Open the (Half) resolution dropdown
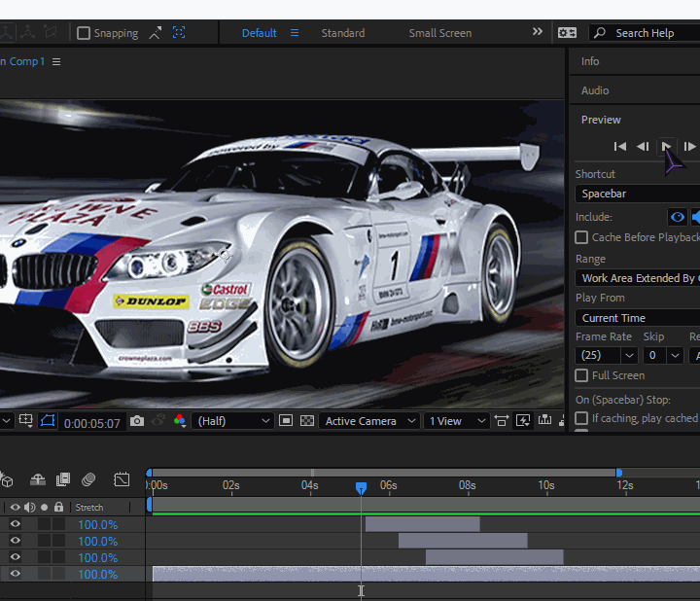700x601 pixels. click(232, 421)
